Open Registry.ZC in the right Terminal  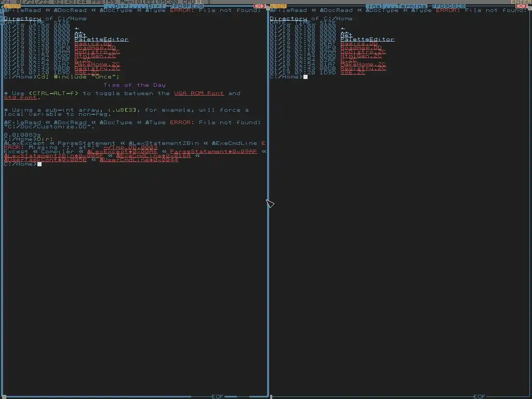click(363, 68)
